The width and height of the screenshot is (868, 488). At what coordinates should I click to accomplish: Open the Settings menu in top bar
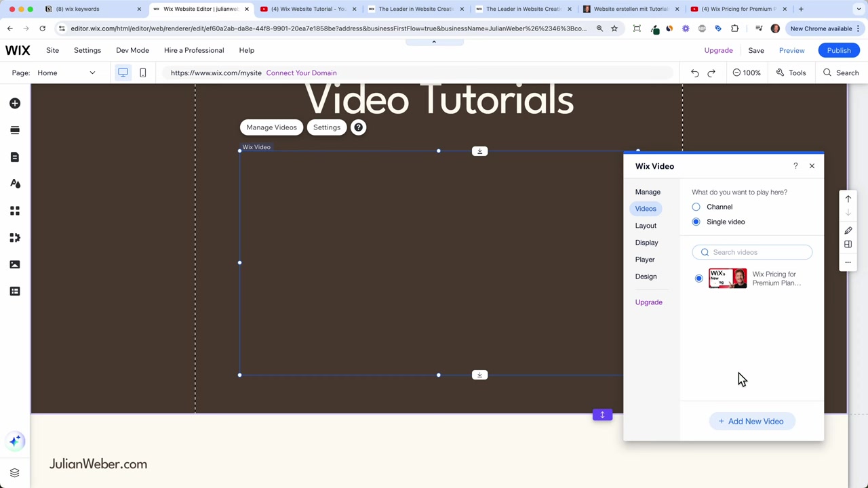(87, 50)
